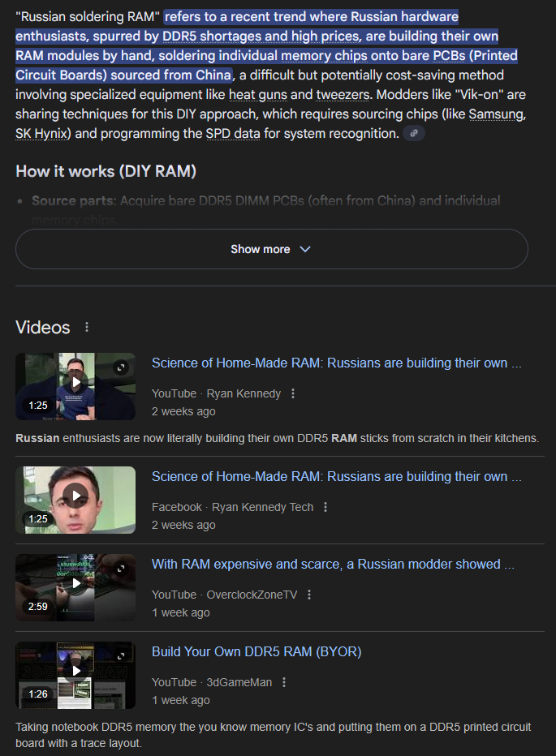Screen dimensions: 556x756
Task: Click the 'Facebook · Ryan Kennedy Tech' source text
Action: (x=233, y=507)
